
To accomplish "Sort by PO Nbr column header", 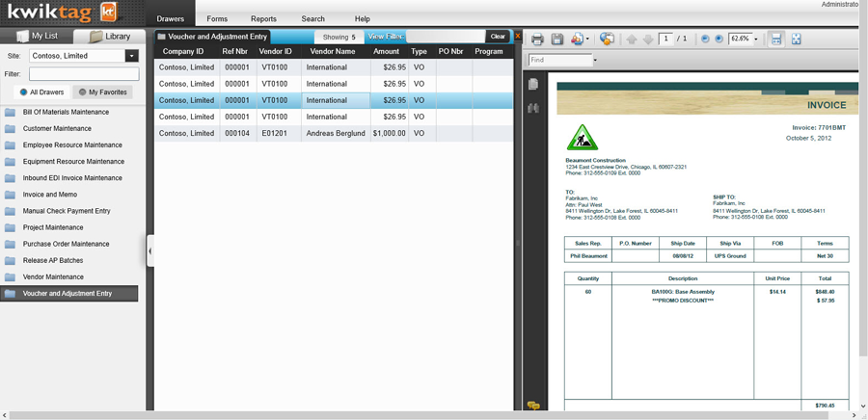I will click(x=450, y=51).
